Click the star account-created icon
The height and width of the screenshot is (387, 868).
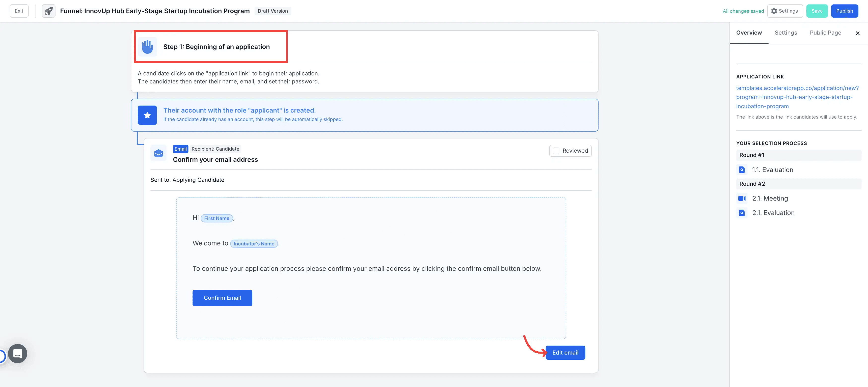[x=147, y=115]
